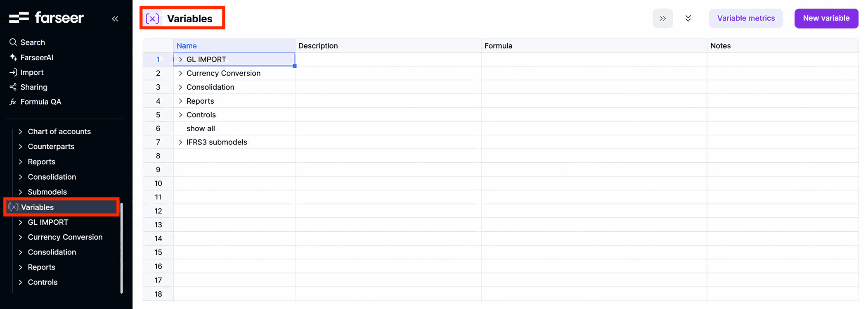Expand Consolidation row in table

[x=180, y=87]
